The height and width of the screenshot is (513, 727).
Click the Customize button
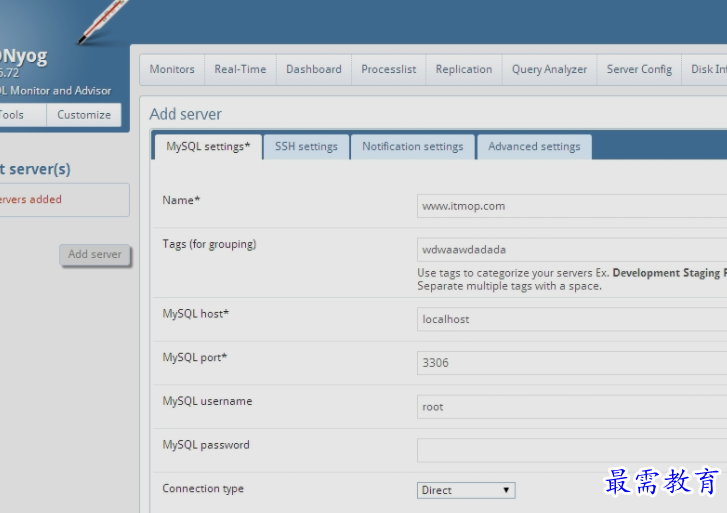[84, 115]
